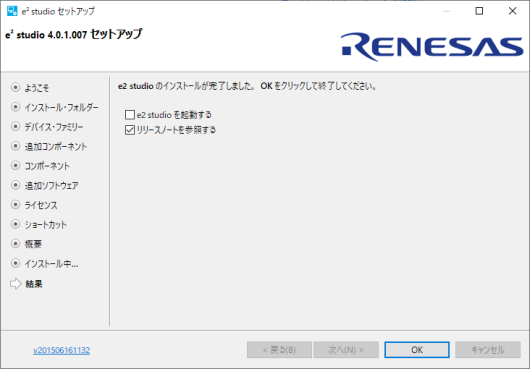
Task: Maximize the setup window
Action: (479, 11)
